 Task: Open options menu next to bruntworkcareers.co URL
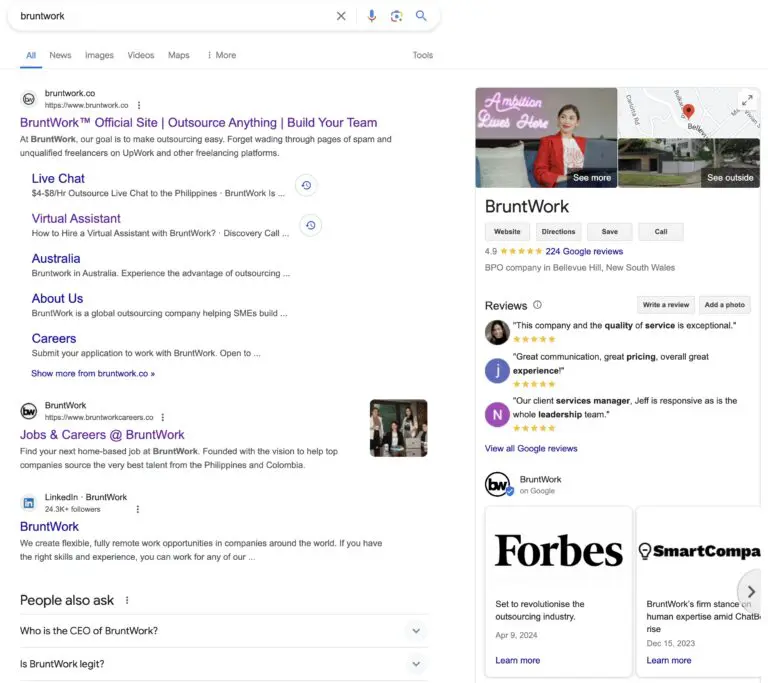[x=163, y=417]
